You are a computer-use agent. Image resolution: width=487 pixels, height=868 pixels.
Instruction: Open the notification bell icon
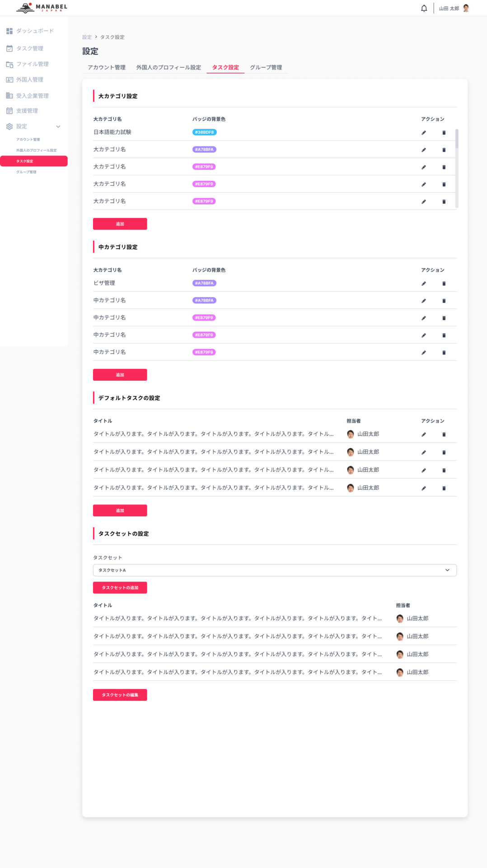(424, 8)
